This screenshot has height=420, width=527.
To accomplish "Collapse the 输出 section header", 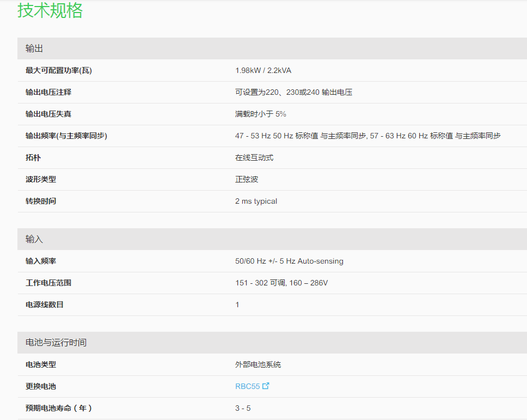I will (x=34, y=48).
